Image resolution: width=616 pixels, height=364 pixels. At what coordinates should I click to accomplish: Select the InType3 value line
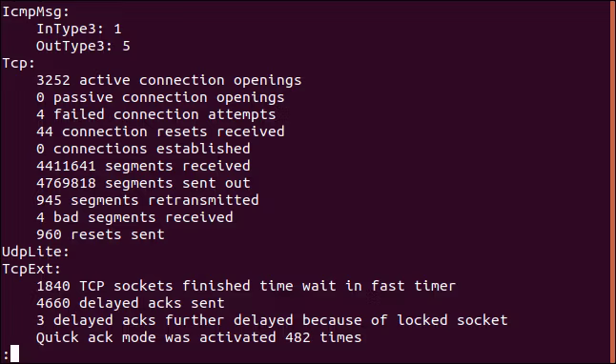(x=79, y=29)
